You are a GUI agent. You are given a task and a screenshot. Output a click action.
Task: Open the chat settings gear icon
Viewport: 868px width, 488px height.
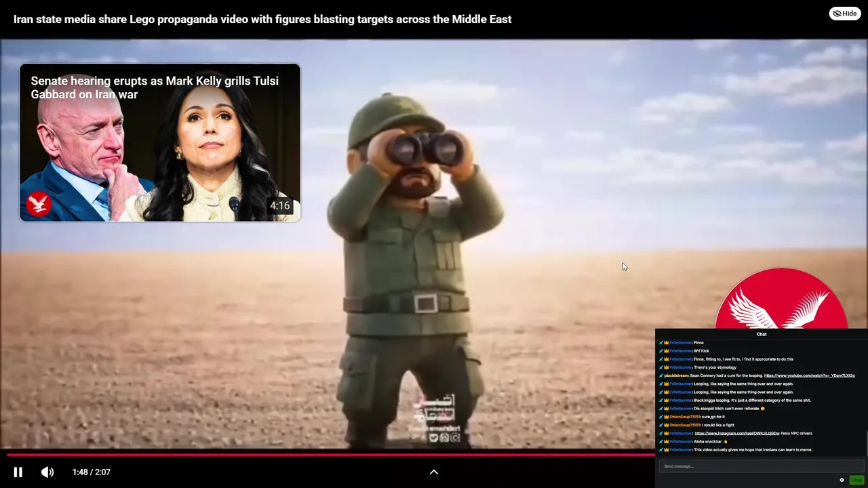(x=842, y=480)
